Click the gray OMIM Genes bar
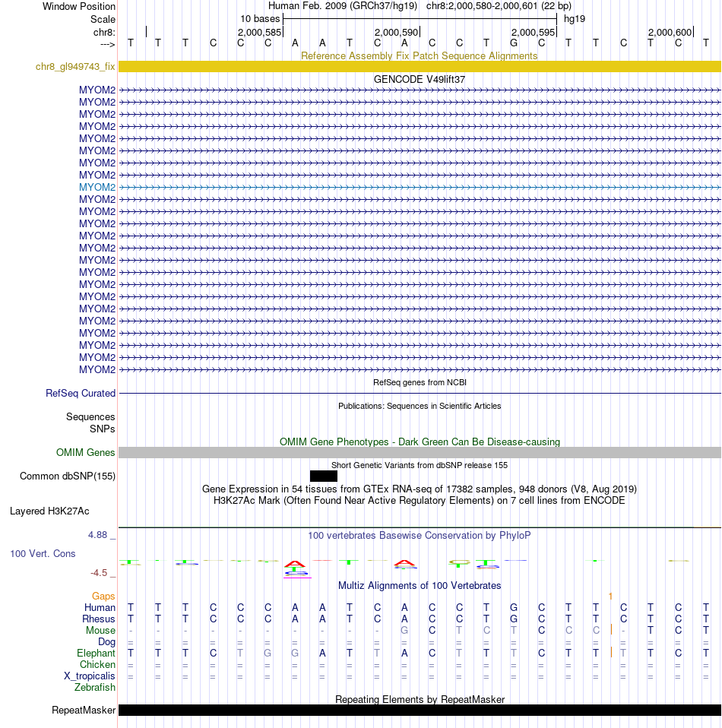This screenshot has width=722, height=728. coord(420,453)
